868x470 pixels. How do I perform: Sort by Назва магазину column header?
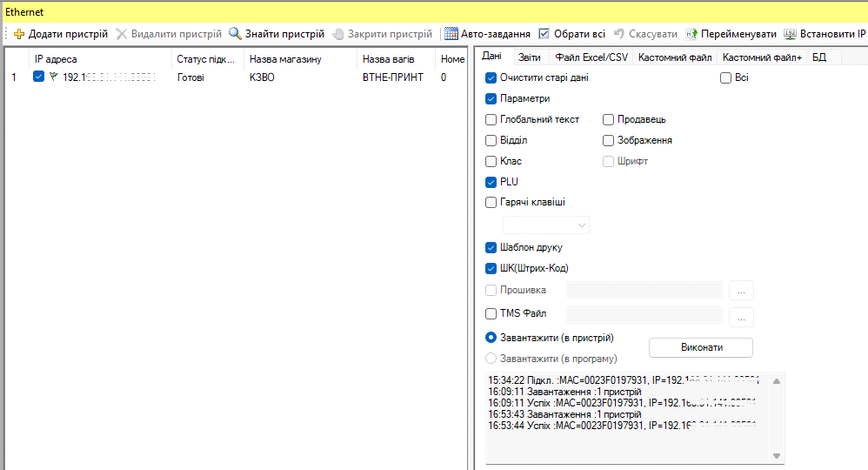coord(285,59)
